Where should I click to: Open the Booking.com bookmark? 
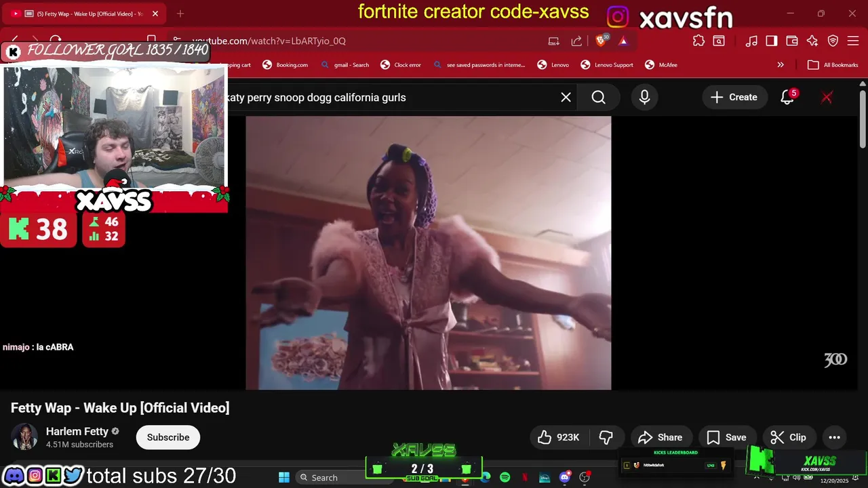point(285,65)
